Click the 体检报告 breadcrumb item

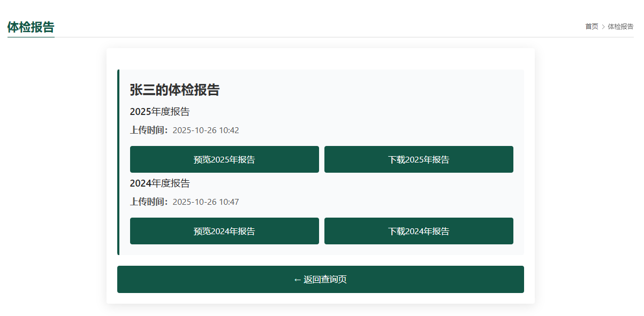pos(620,27)
